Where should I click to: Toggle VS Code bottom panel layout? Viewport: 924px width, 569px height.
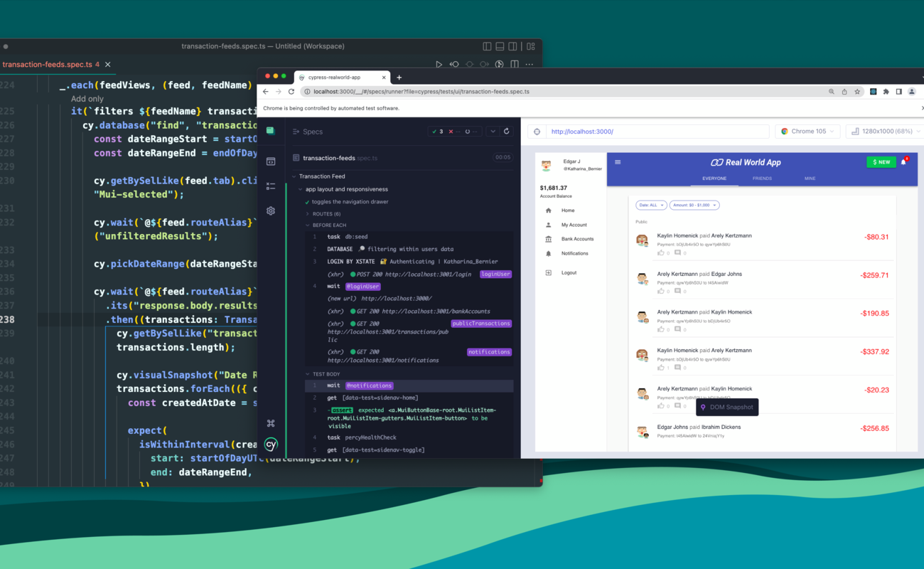point(500,46)
